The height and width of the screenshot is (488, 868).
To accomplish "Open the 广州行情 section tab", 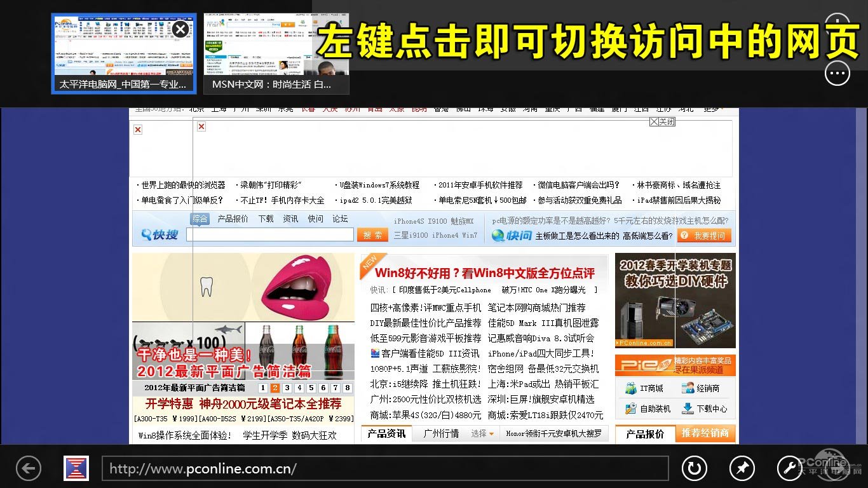I will coord(441,433).
